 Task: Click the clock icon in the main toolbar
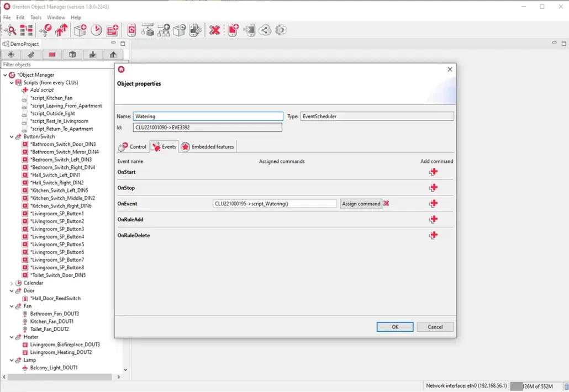[x=96, y=30]
